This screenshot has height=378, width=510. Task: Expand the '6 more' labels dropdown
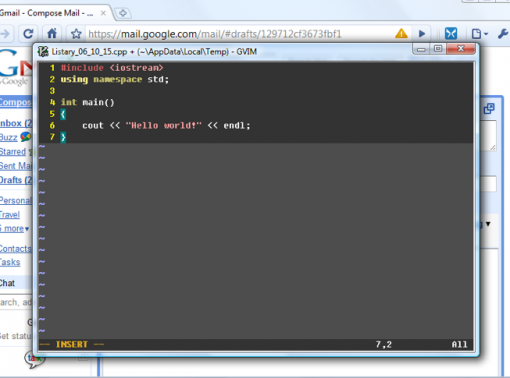14,229
